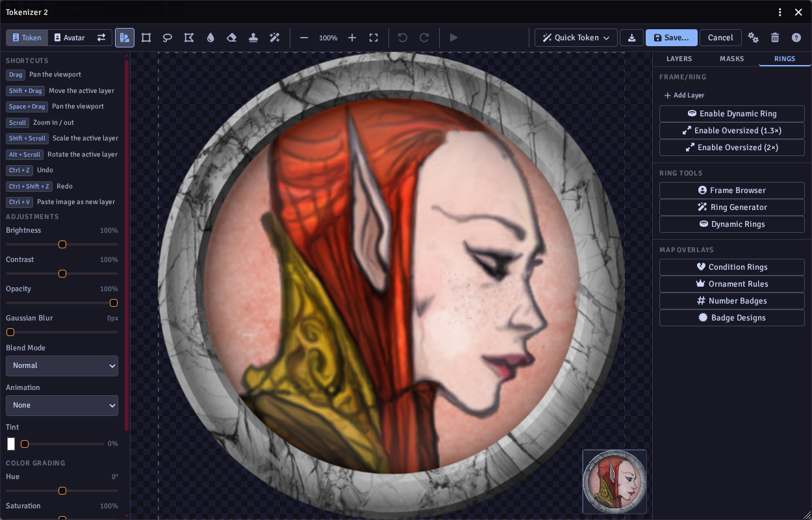Open Ornament Rules overlay

click(732, 284)
